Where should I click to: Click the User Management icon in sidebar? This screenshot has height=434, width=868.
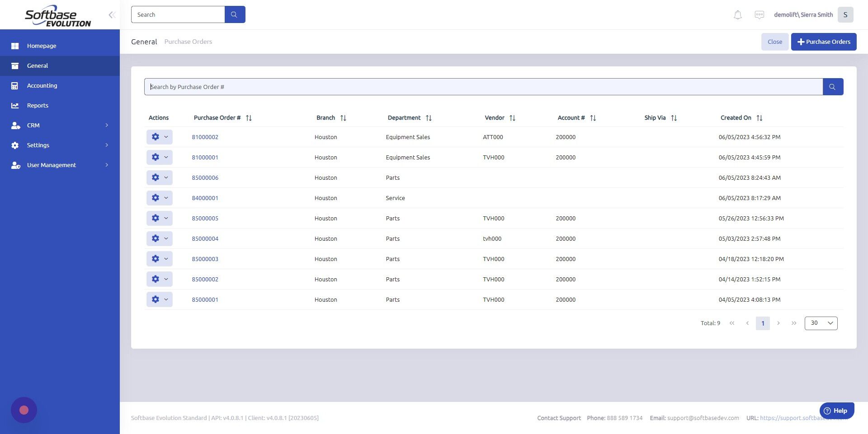15,165
